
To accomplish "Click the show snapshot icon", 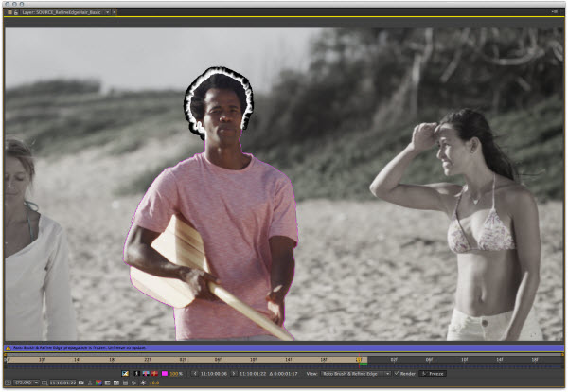I will click(90, 383).
